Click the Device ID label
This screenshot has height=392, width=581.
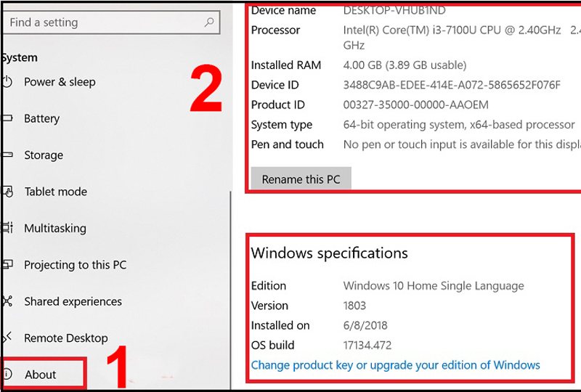275,85
